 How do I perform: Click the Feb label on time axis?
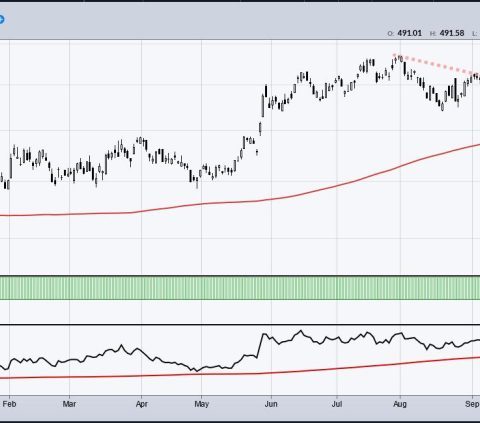[x=9, y=404]
